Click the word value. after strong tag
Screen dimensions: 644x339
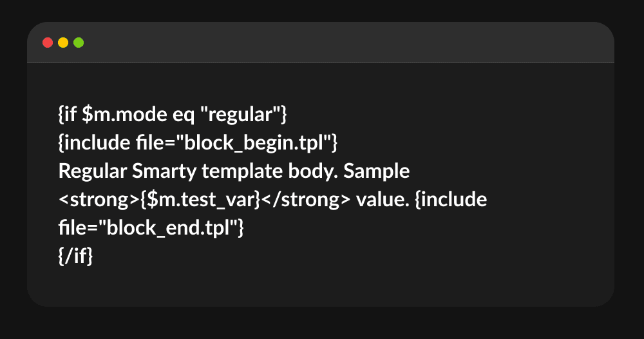pyautogui.click(x=383, y=199)
